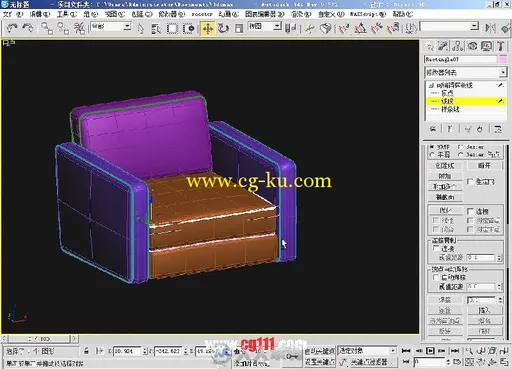Enable the 自动焊接 checkbox

click(435, 277)
